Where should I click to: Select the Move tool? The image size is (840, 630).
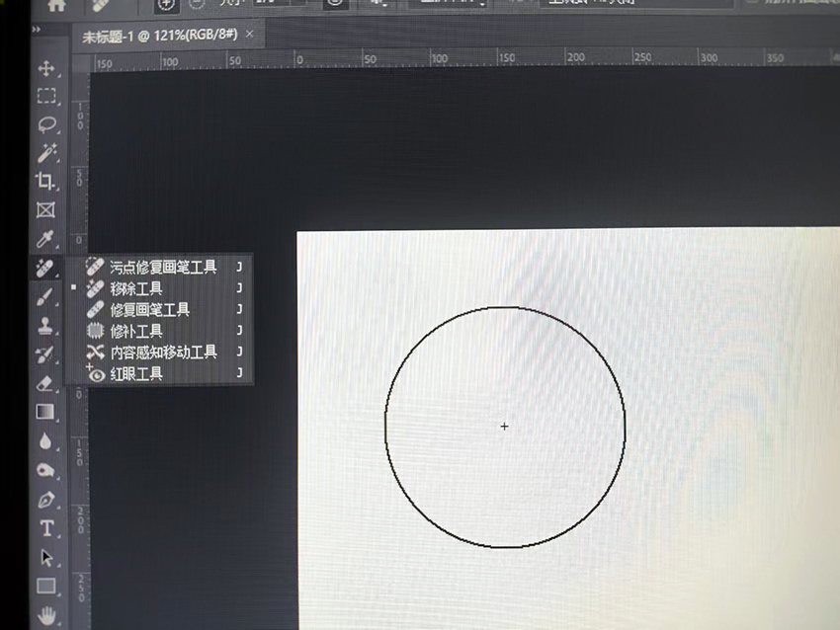pyautogui.click(x=46, y=68)
